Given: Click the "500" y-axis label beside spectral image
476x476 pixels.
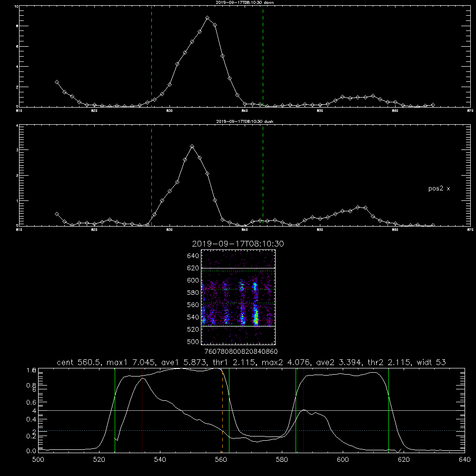Looking at the screenshot, I should click(193, 342).
